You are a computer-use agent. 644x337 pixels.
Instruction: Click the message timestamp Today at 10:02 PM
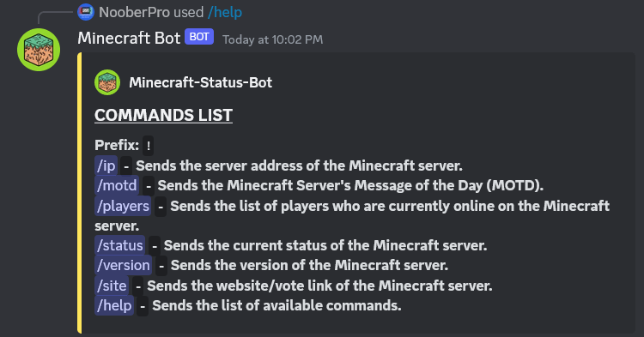(x=273, y=39)
